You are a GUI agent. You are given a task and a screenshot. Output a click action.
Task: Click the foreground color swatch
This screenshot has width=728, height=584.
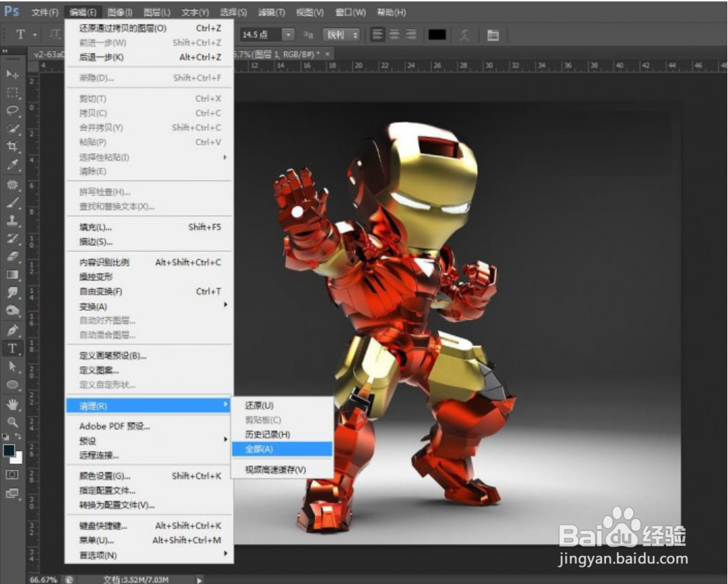8,450
